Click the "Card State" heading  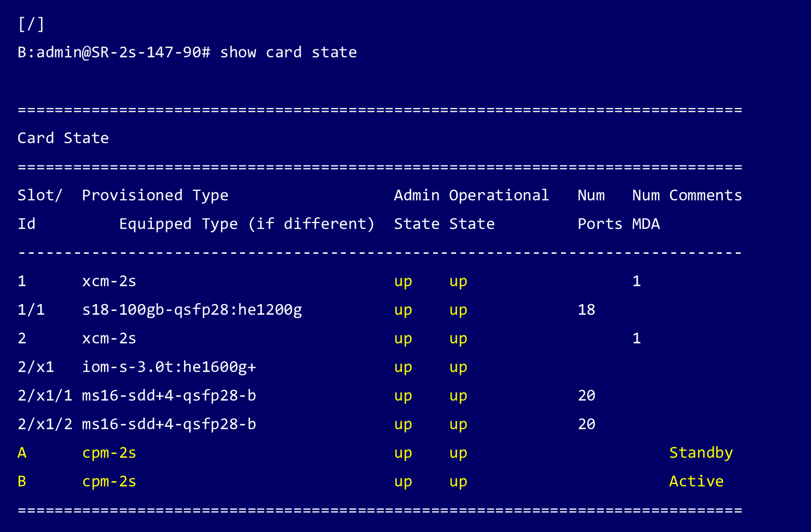[x=63, y=138]
